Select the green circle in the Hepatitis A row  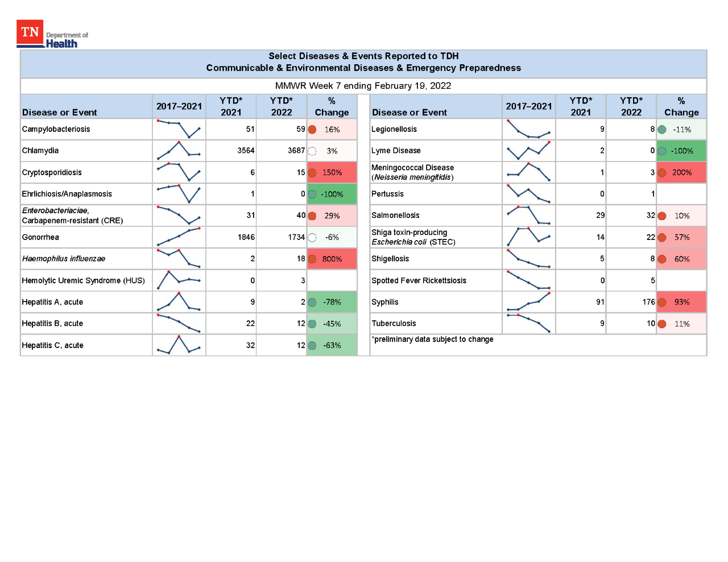pyautogui.click(x=312, y=303)
